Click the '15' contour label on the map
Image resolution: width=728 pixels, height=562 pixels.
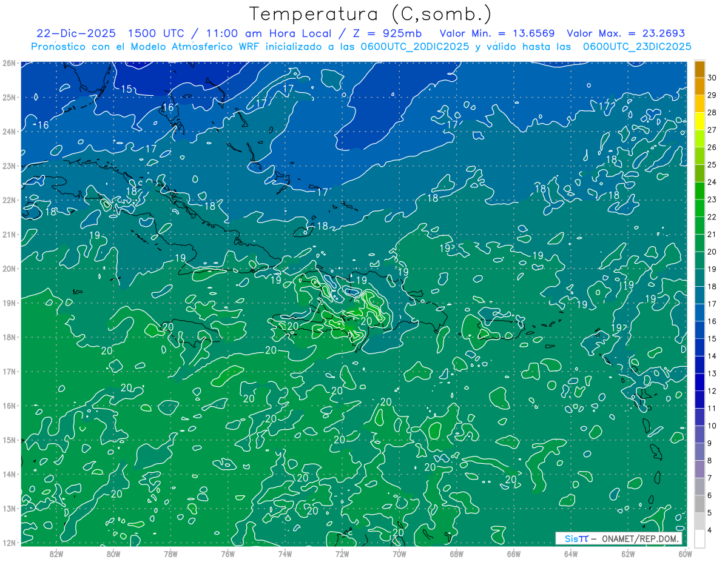[x=127, y=89]
